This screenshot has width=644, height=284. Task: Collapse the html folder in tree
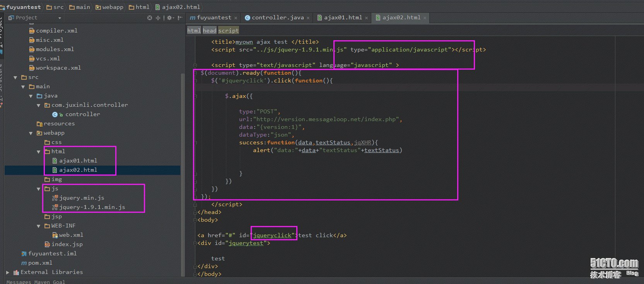point(39,152)
